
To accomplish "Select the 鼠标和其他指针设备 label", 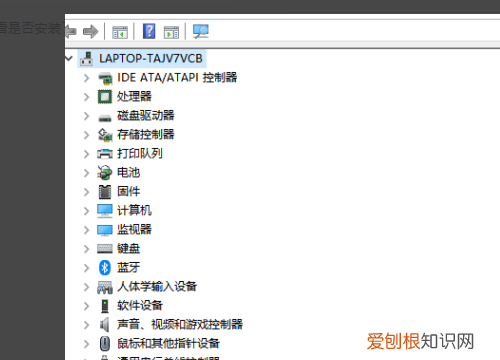I will point(168,344).
